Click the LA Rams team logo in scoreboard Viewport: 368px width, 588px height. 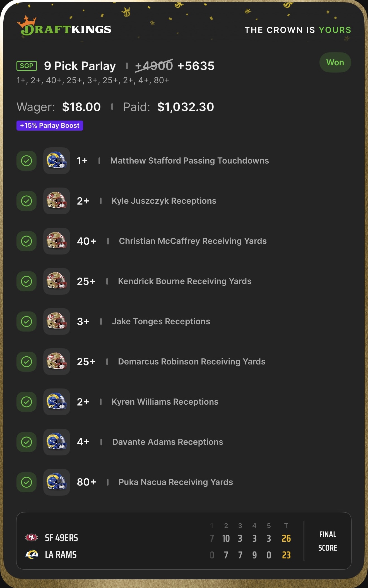32,554
